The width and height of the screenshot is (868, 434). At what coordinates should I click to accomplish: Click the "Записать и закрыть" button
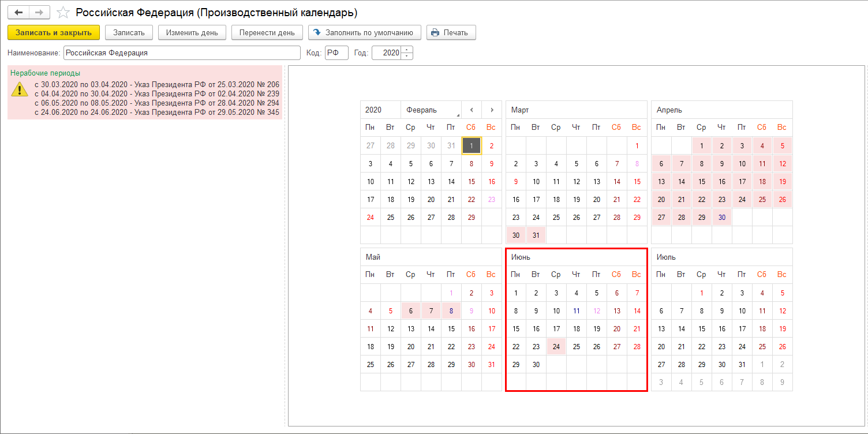[x=54, y=32]
